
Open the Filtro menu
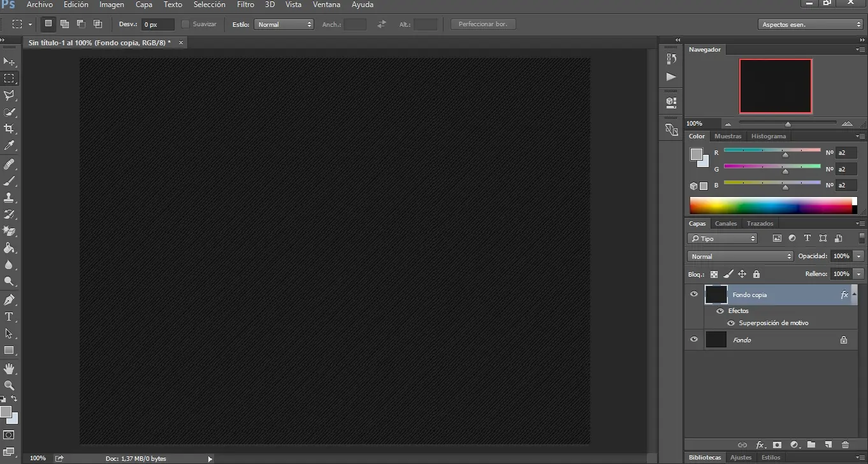(245, 4)
